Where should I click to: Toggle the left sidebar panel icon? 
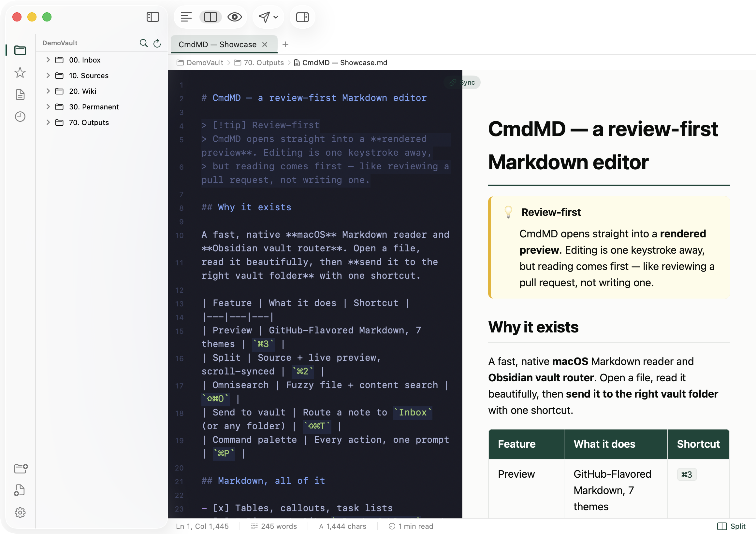coord(153,17)
